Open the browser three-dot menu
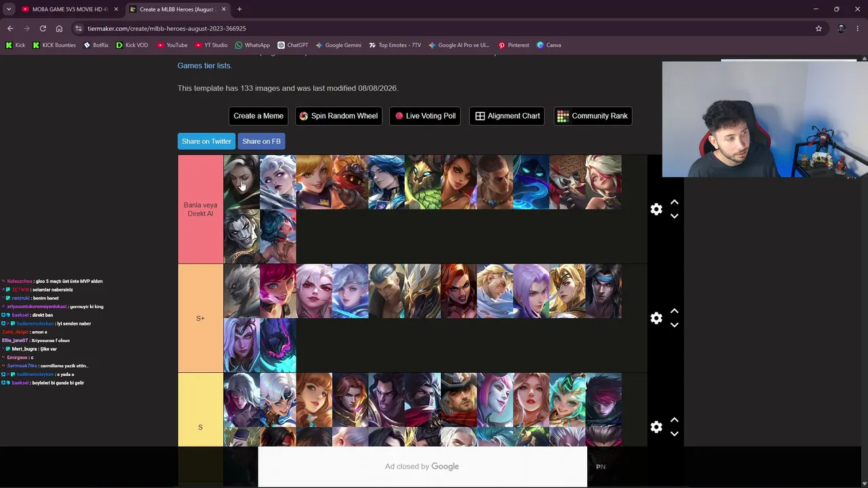The width and height of the screenshot is (868, 488). tap(858, 28)
